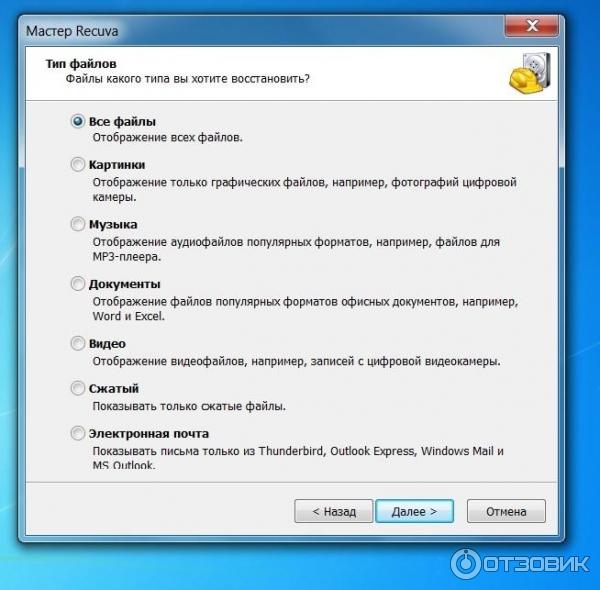
Task: Select the "Все файлы" radio button
Action: click(78, 122)
